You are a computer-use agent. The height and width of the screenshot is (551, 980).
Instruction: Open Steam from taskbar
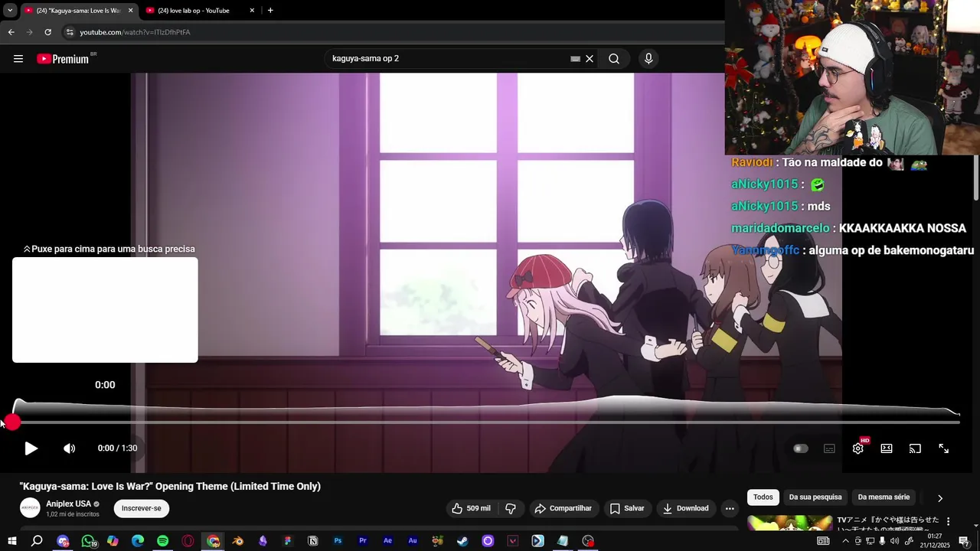point(462,541)
